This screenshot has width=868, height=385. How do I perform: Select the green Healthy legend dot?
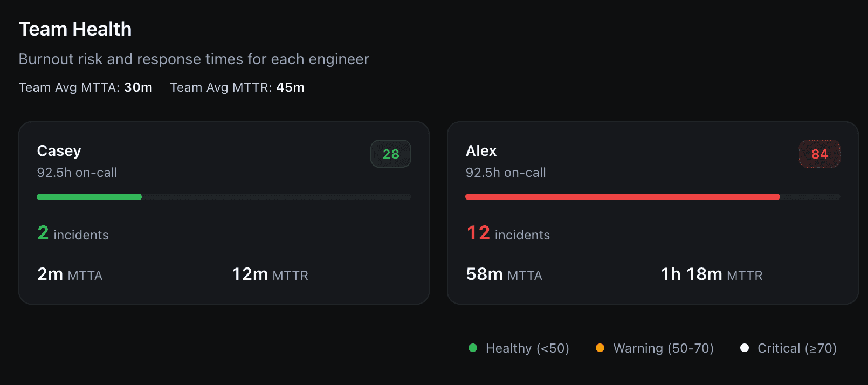tap(473, 348)
